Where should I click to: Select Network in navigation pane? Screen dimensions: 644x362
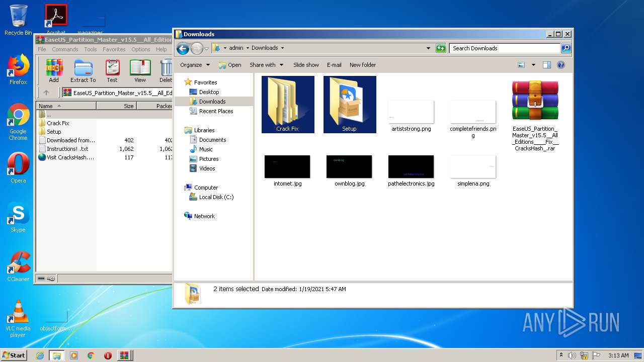pos(204,216)
